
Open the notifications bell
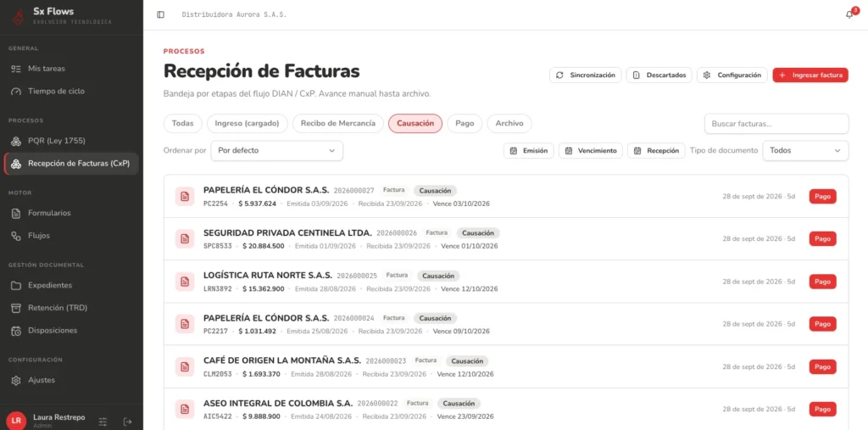point(849,15)
